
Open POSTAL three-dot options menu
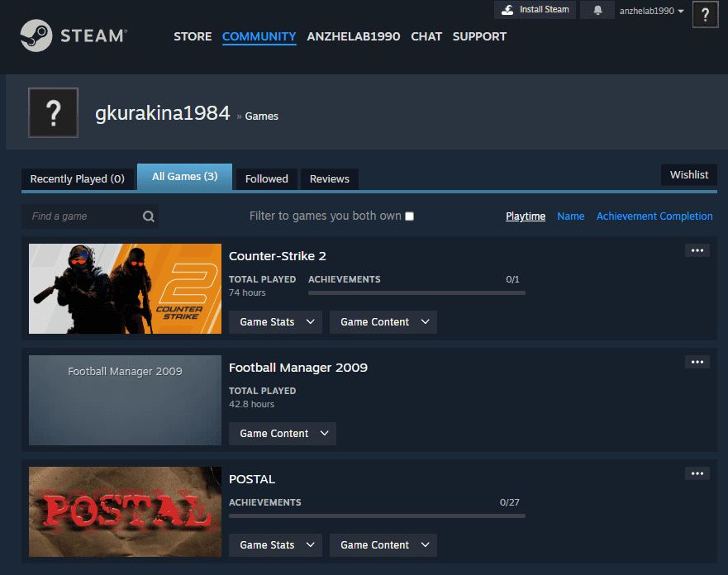point(697,473)
